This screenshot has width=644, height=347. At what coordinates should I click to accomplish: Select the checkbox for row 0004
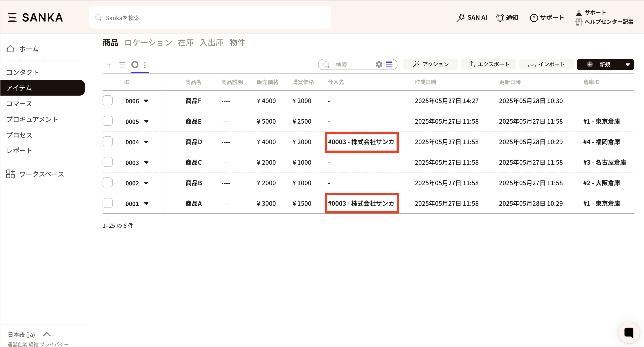click(x=107, y=141)
